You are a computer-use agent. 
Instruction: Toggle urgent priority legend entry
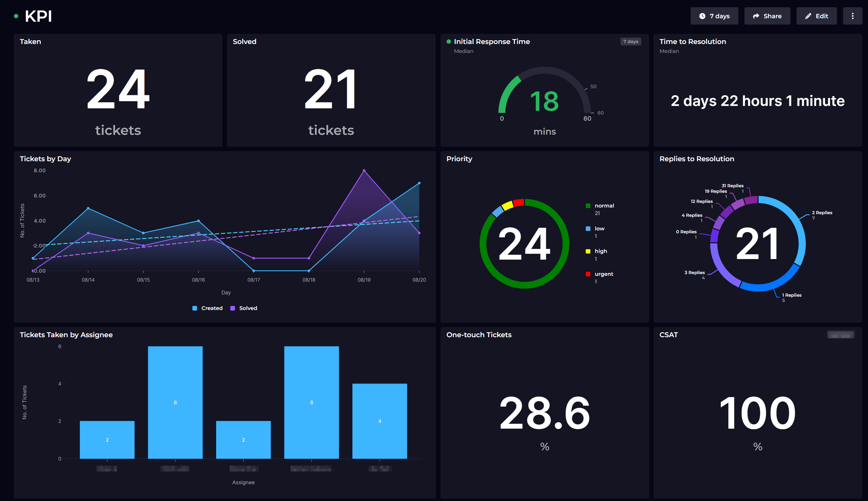(604, 274)
